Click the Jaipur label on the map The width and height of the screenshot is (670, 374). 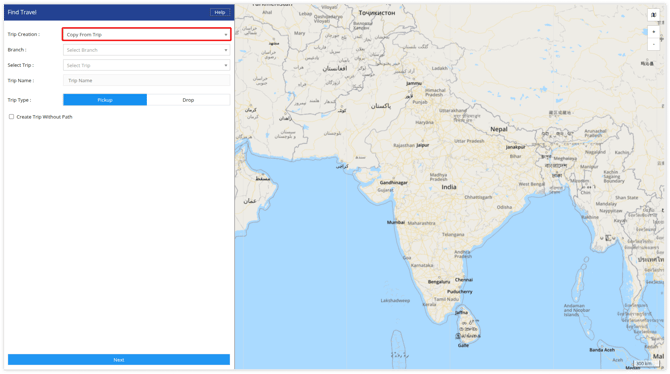tap(423, 145)
